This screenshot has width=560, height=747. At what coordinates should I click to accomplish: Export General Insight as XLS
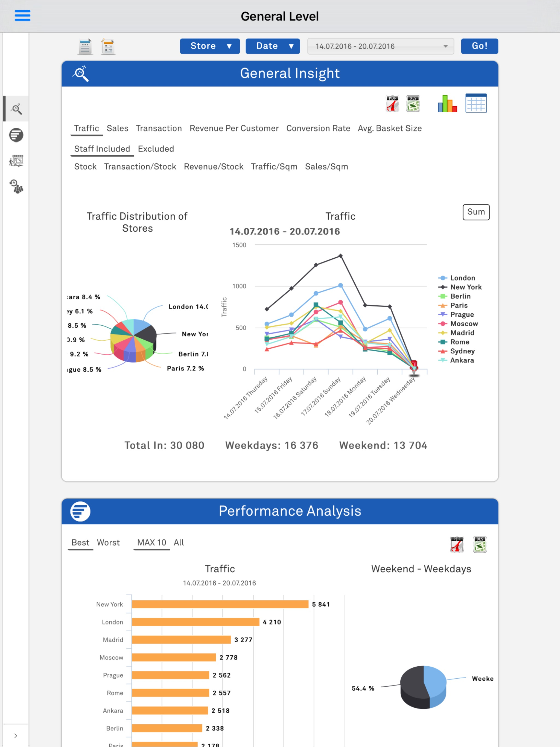413,103
